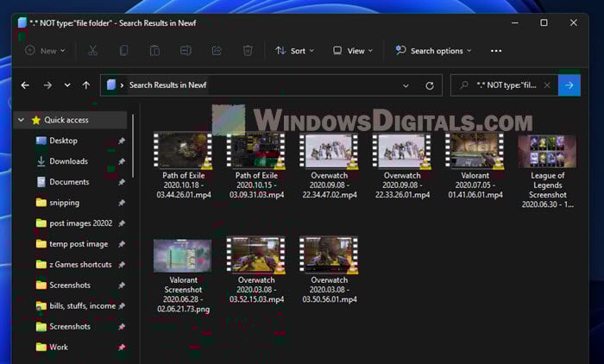This screenshot has height=364, width=604.
Task: Select Path of Exile 2020.10.15 video thumbnail
Action: click(x=255, y=151)
